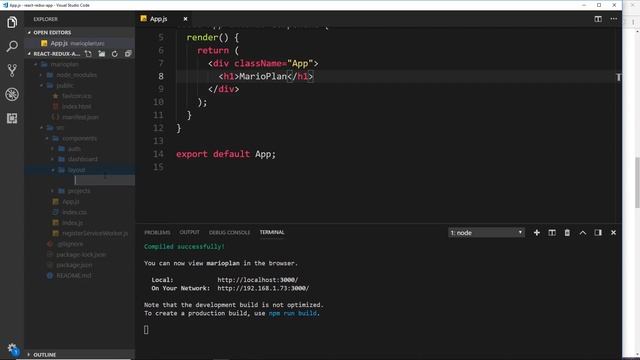Collapse all folders in explorer

coord(128,53)
